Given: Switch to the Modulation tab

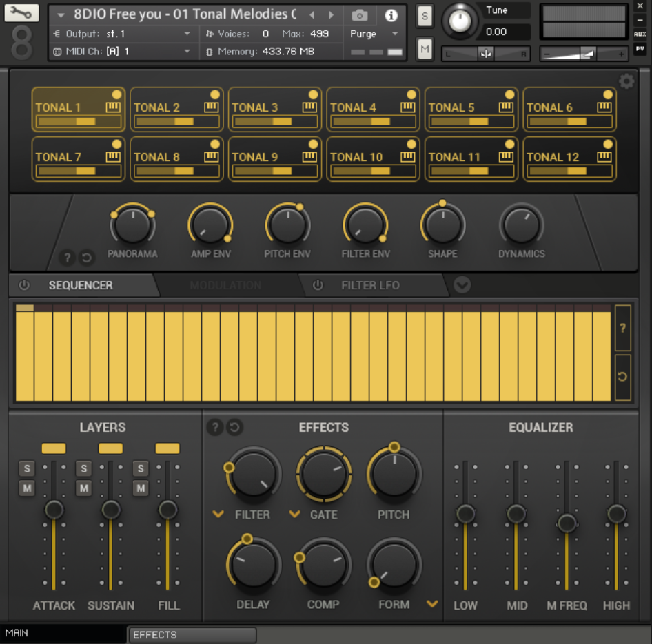Looking at the screenshot, I should 225,285.
